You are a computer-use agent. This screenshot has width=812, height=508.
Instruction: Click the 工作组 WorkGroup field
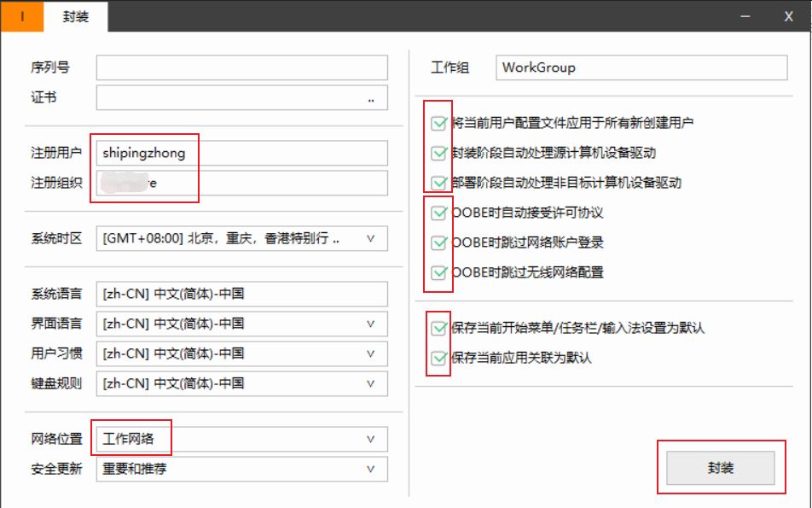tap(641, 68)
